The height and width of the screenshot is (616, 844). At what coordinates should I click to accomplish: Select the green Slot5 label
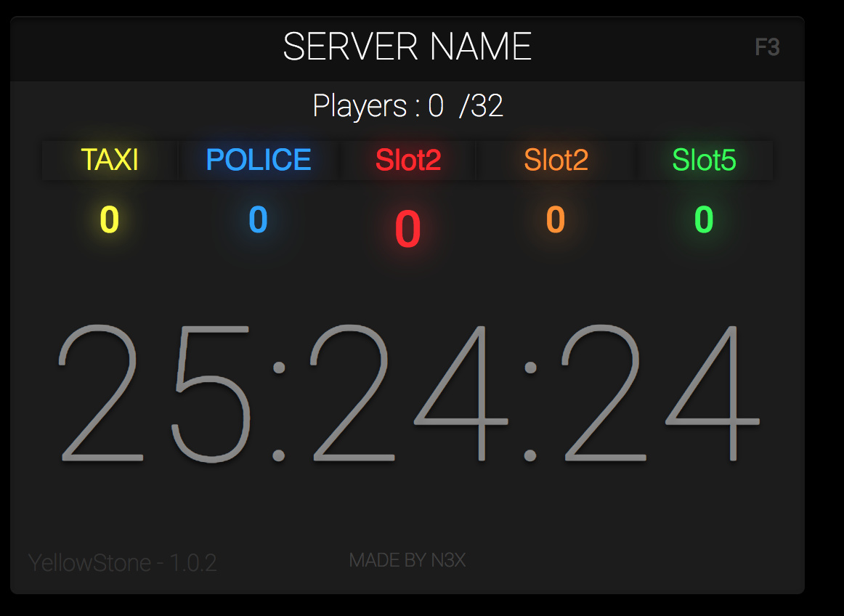click(x=704, y=160)
